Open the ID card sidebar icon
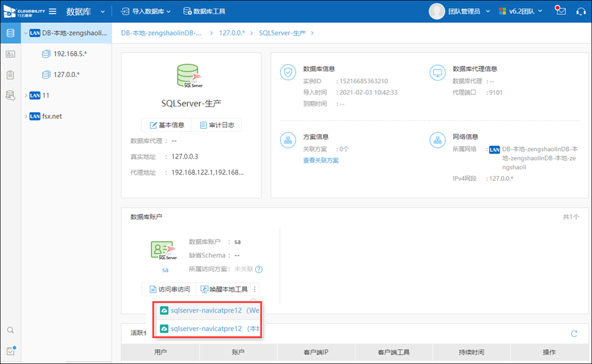The height and width of the screenshot is (364, 592). click(10, 54)
